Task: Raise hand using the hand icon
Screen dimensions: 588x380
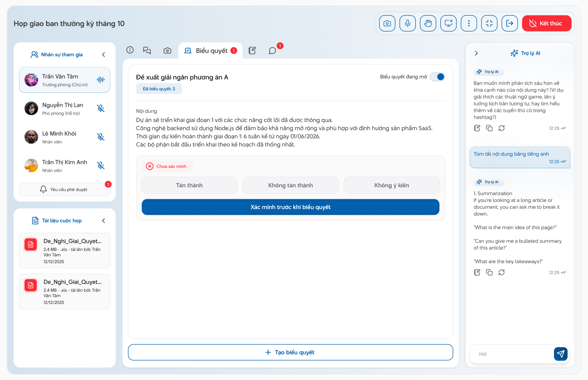Action: point(428,23)
